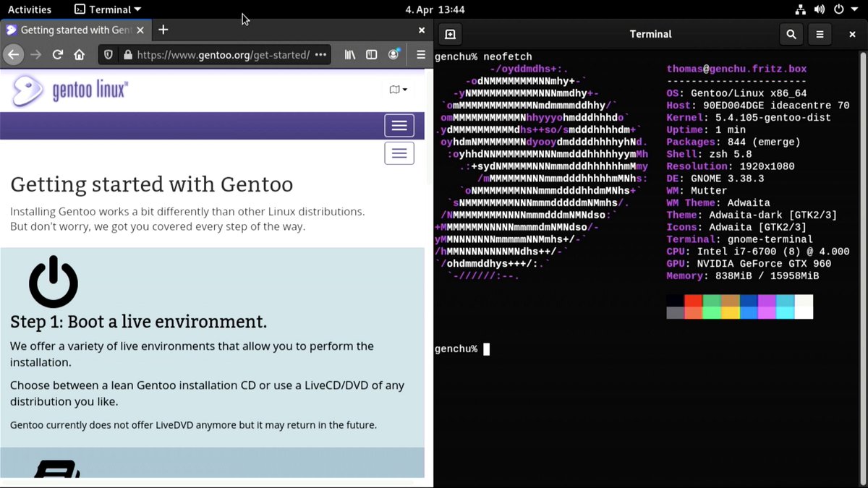Click the terminal prompt cursor after genchu%
This screenshot has width=868, height=488.
486,349
